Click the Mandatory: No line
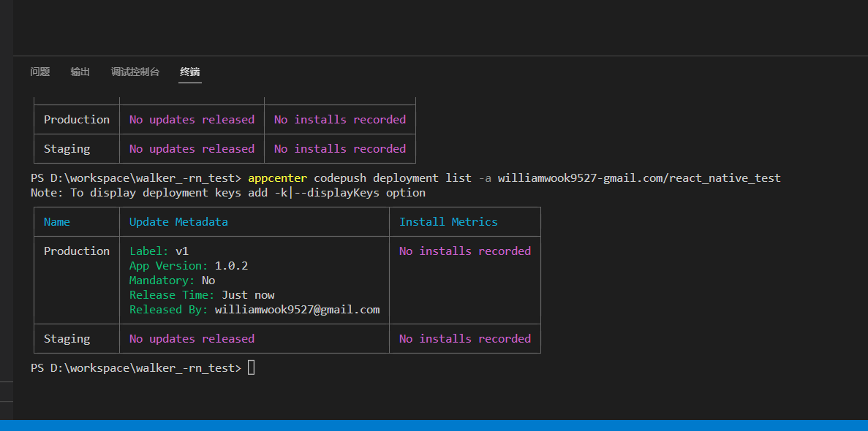 (x=172, y=280)
